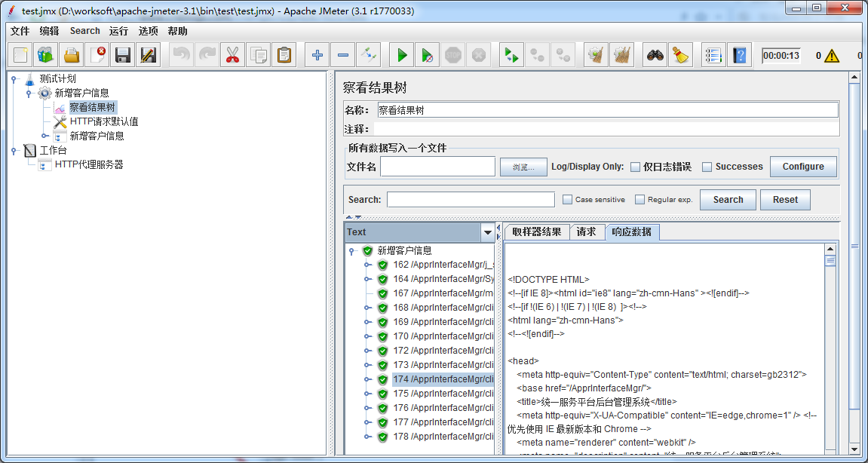
Task: Open the 运行 menu
Action: pos(118,31)
